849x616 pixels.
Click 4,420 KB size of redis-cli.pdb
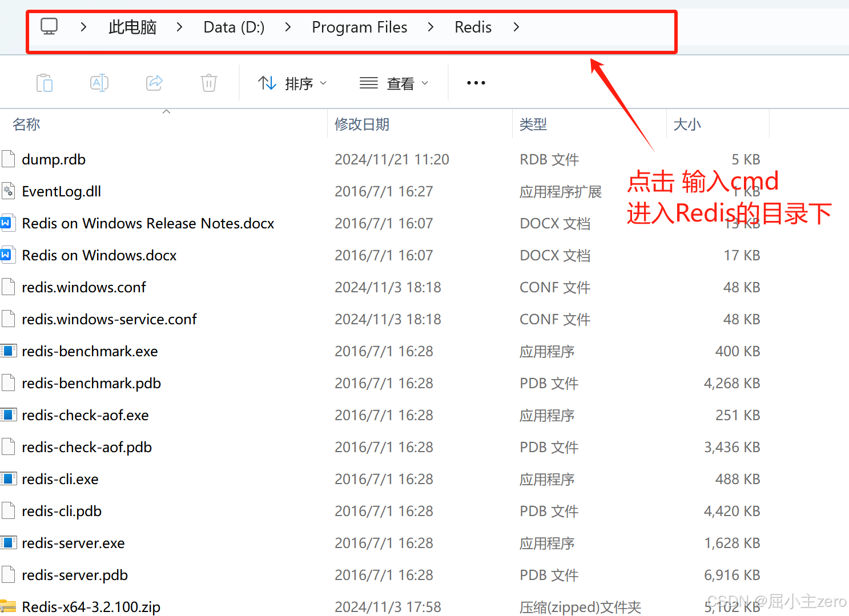pyautogui.click(x=732, y=511)
